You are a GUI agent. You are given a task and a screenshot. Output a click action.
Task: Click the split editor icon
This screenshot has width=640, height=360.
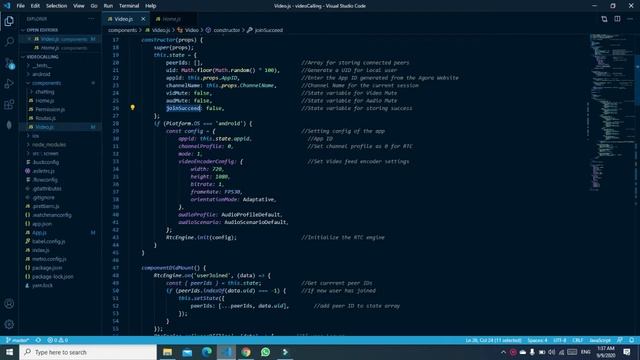pyautogui.click(x=617, y=19)
